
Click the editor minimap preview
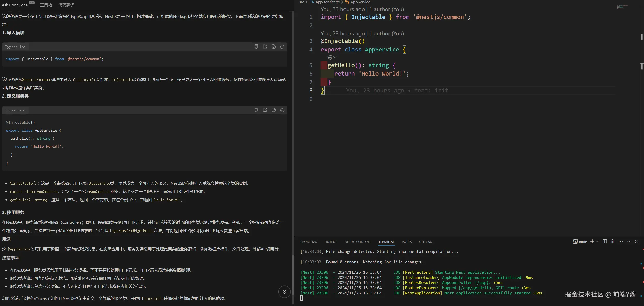(622, 7)
